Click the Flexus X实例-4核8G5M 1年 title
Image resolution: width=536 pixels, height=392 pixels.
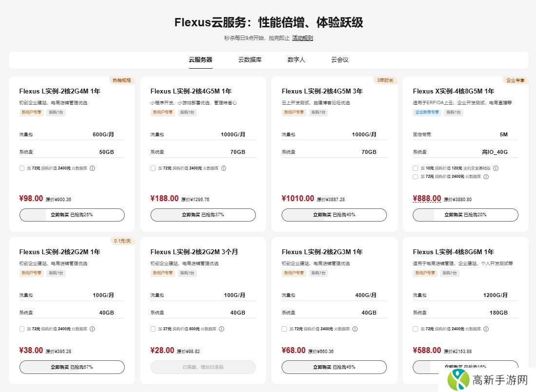(453, 91)
